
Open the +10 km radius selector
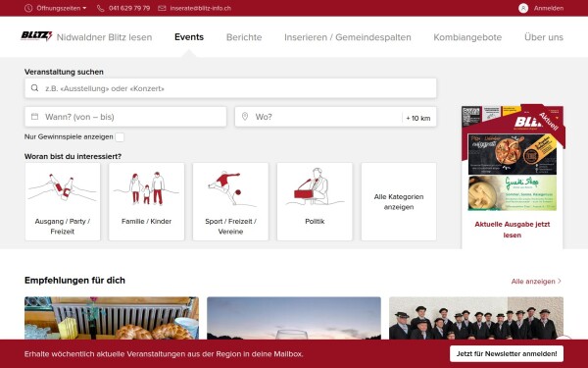coord(418,118)
